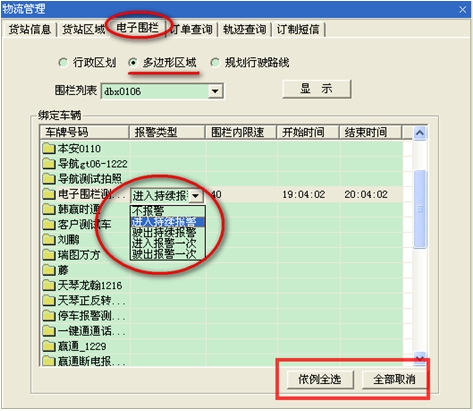The height and width of the screenshot is (411, 473).
Task: Click folder icon beside 刘鹏
Action: coord(49,239)
